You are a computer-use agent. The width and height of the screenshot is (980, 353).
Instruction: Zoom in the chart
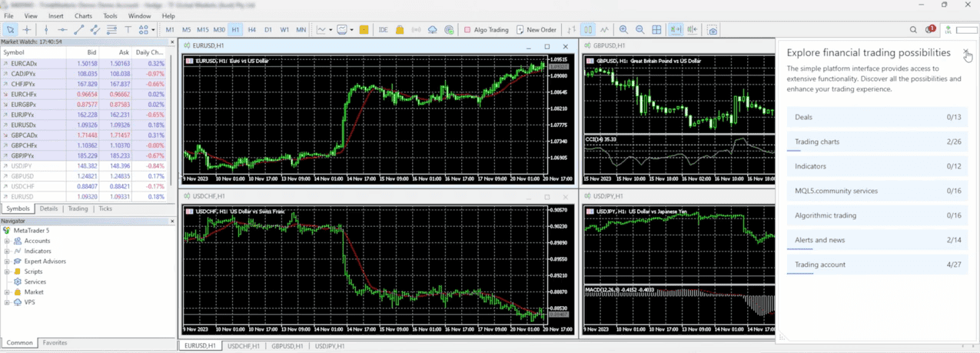(x=623, y=30)
